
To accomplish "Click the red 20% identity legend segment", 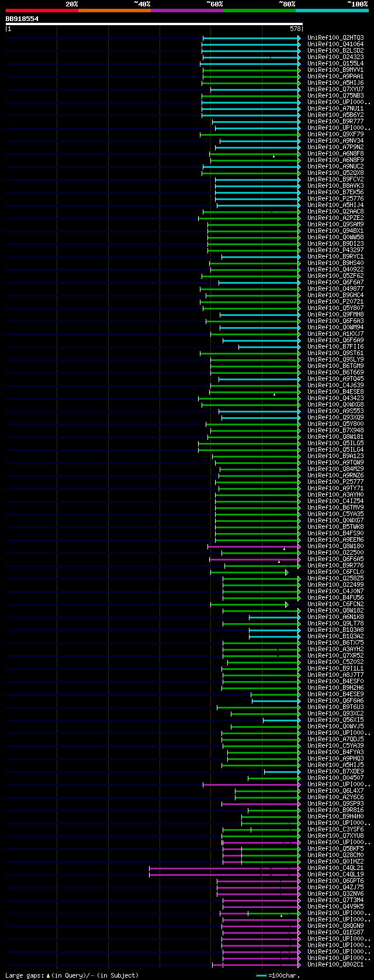I will [x=41, y=11].
